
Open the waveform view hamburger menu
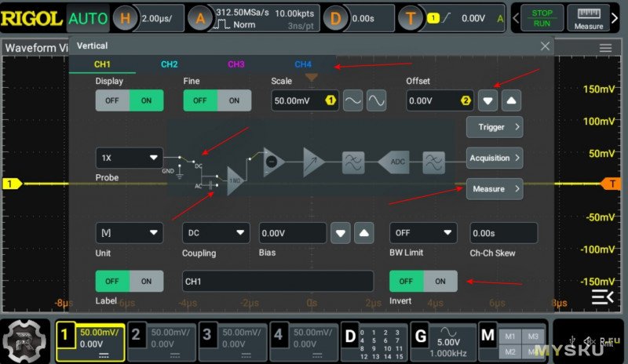(x=605, y=48)
